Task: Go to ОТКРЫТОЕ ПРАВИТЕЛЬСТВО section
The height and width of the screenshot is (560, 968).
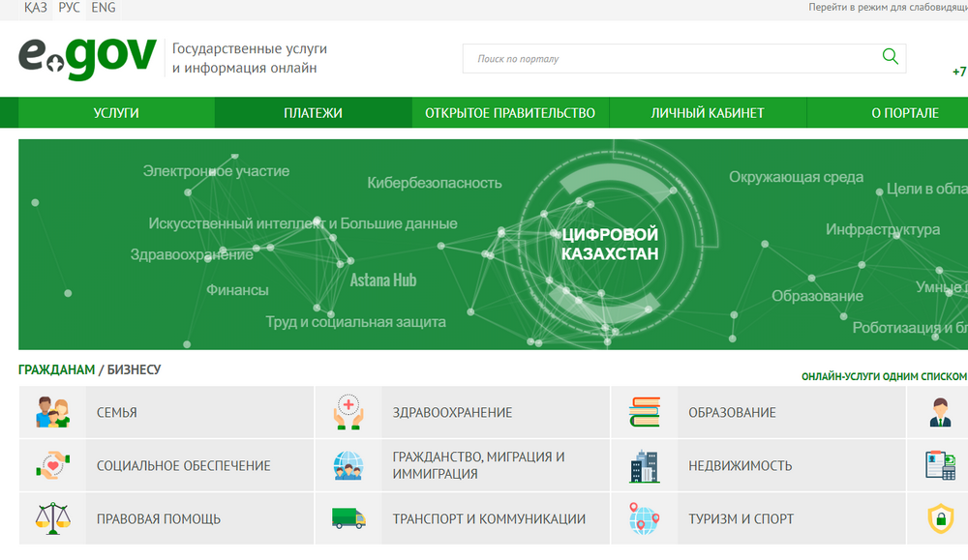Action: tap(510, 113)
